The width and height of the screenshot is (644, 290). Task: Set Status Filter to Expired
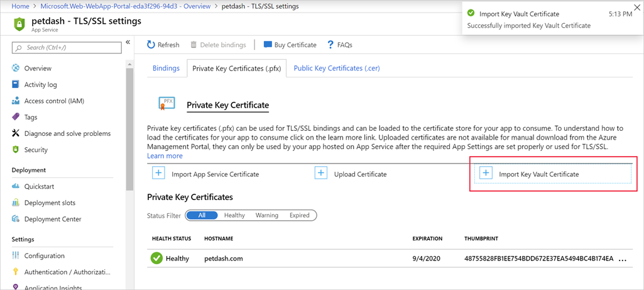[300, 215]
